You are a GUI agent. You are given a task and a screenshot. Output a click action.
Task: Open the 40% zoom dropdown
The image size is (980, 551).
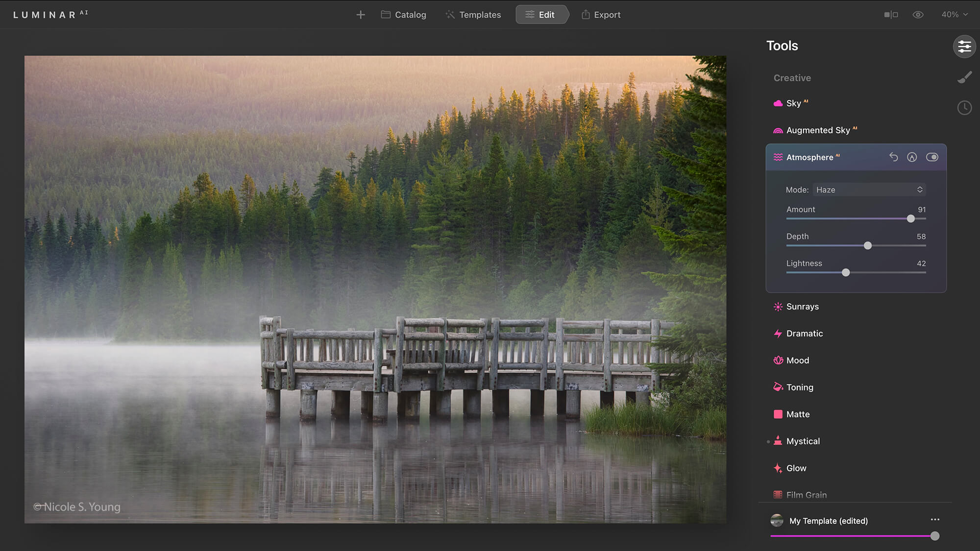click(x=954, y=15)
